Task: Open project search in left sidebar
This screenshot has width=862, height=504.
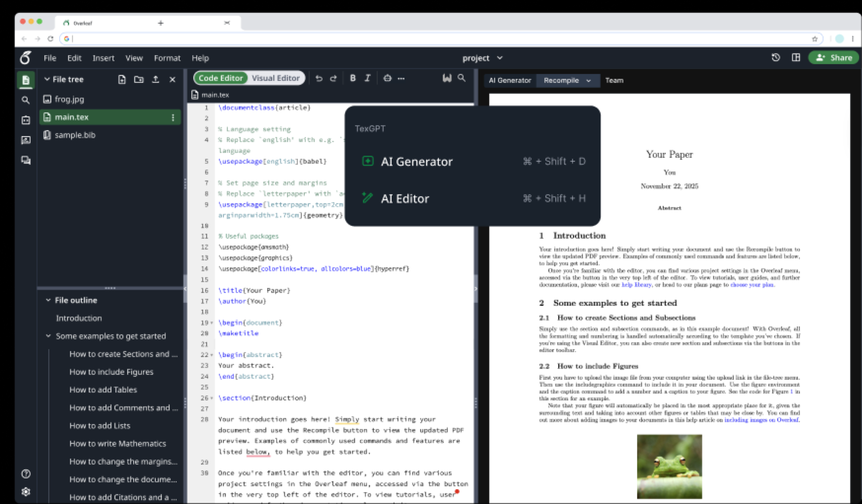Action: click(x=26, y=100)
